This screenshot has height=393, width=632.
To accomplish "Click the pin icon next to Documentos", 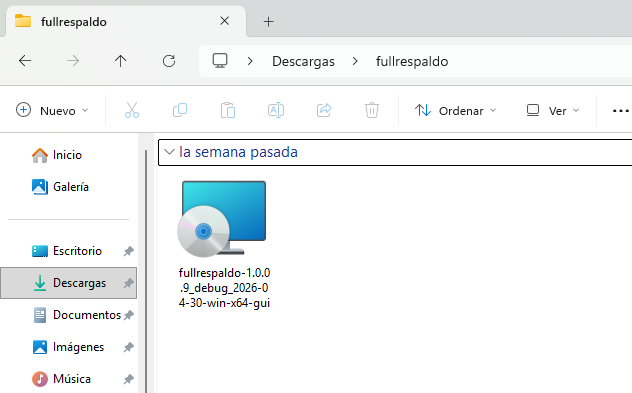I will tap(129, 315).
